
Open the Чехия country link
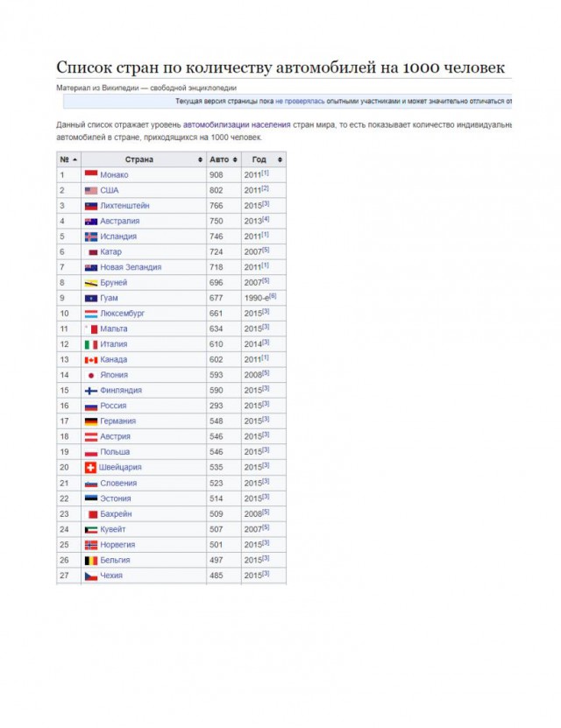(111, 576)
